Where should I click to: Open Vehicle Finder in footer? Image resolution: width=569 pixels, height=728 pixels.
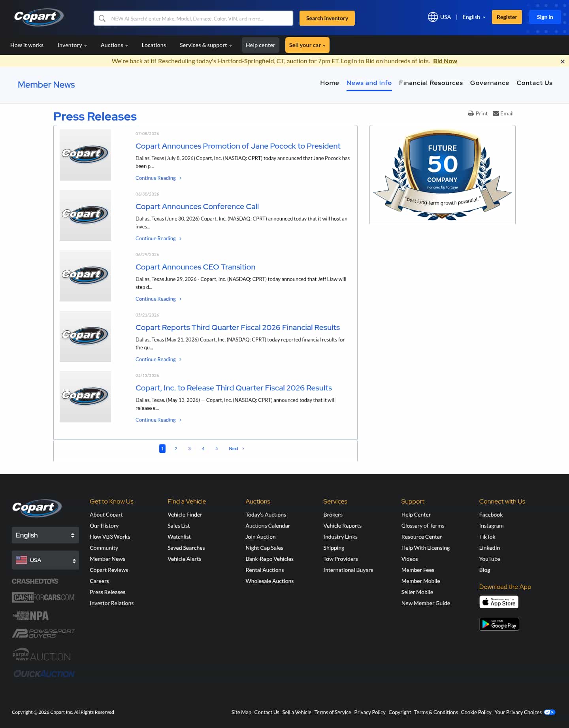click(185, 515)
